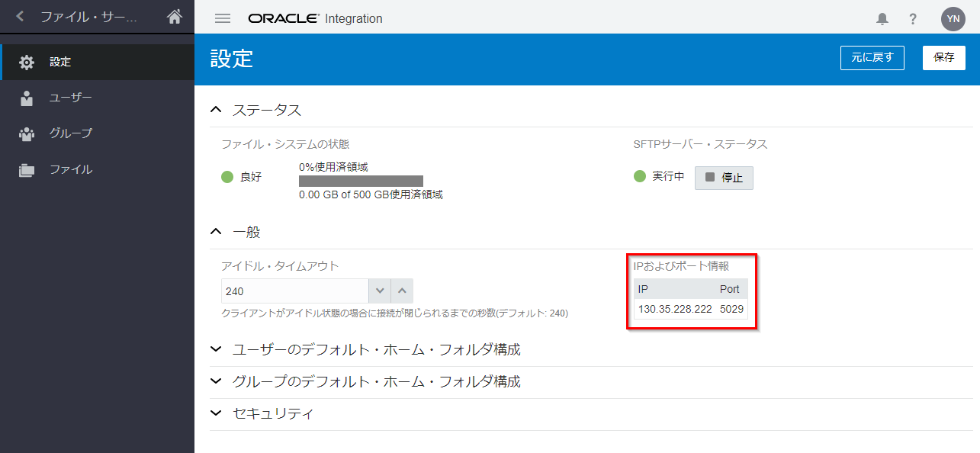Click the 設定 gear icon in sidebar

click(x=27, y=63)
